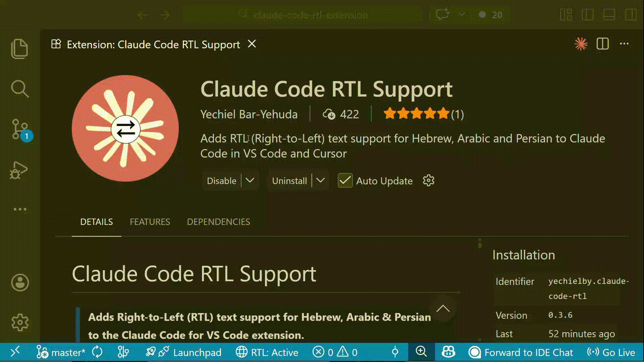This screenshot has height=362, width=644.
Task: Switch to the DEPENDENCIES tab
Action: [218, 222]
